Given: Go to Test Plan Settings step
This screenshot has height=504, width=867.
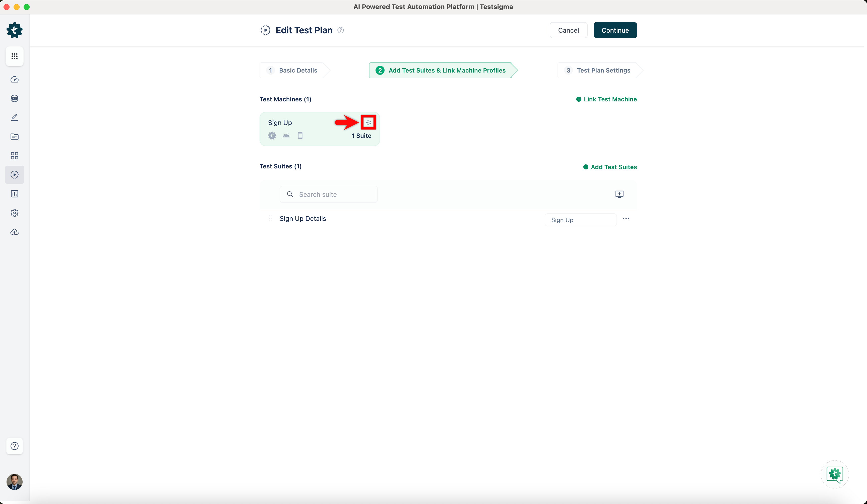Looking at the screenshot, I should click(x=599, y=71).
